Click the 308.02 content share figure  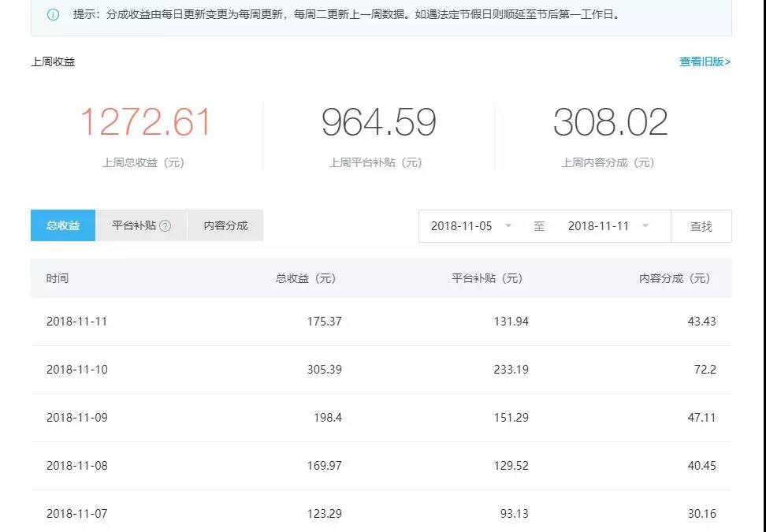pos(610,123)
